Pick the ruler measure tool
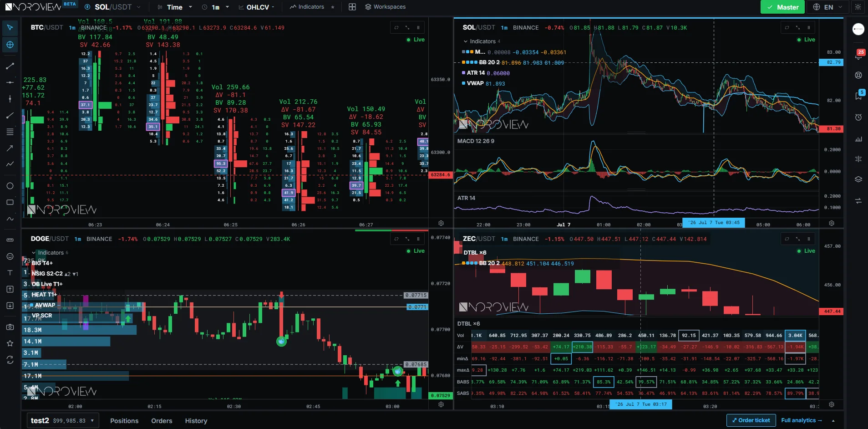The height and width of the screenshot is (429, 868). pyautogui.click(x=10, y=240)
